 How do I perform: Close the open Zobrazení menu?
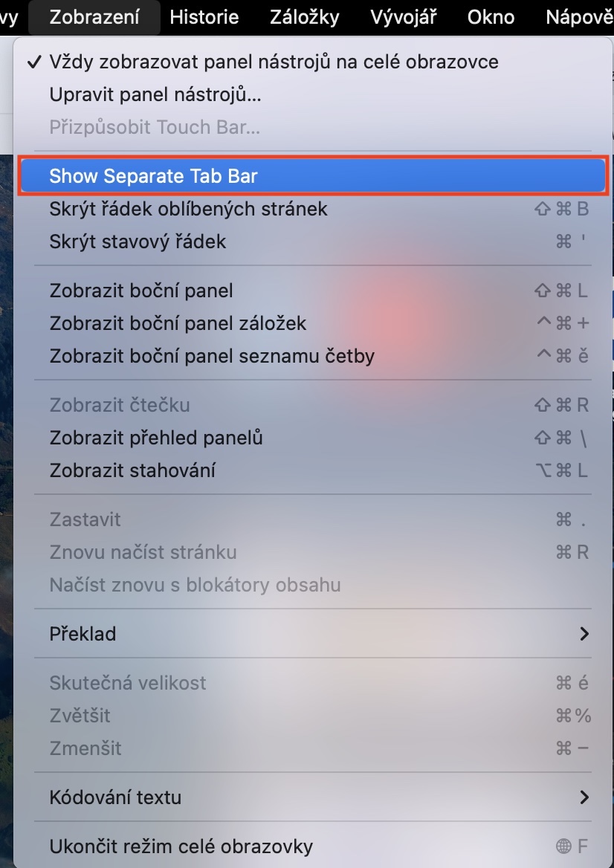click(94, 16)
